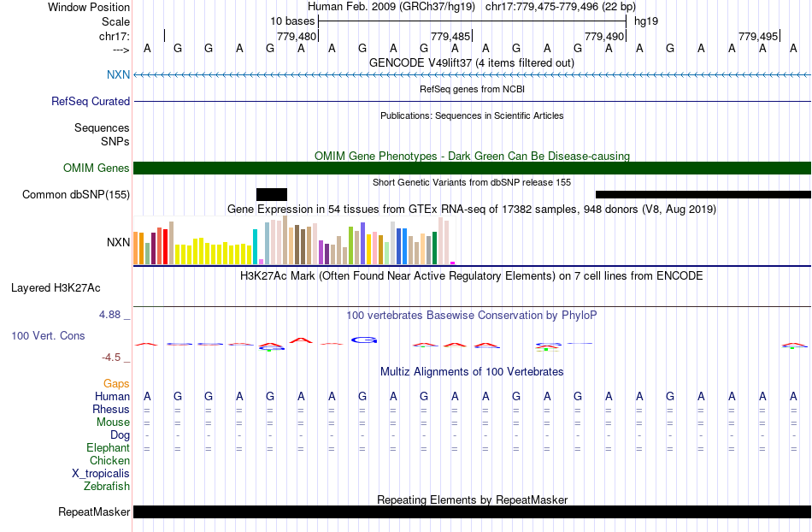Select the Rhesus species row label
This screenshot has height=532, width=812.
[111, 409]
